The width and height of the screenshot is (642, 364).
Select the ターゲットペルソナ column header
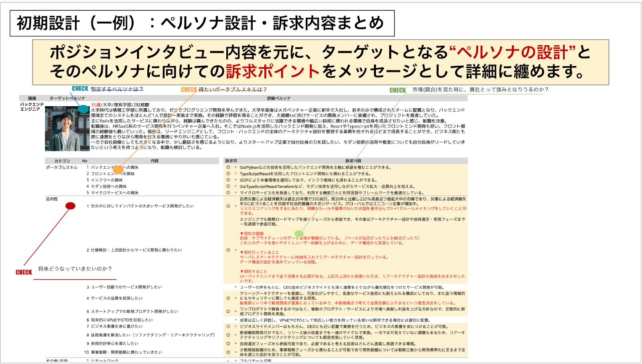click(x=67, y=98)
